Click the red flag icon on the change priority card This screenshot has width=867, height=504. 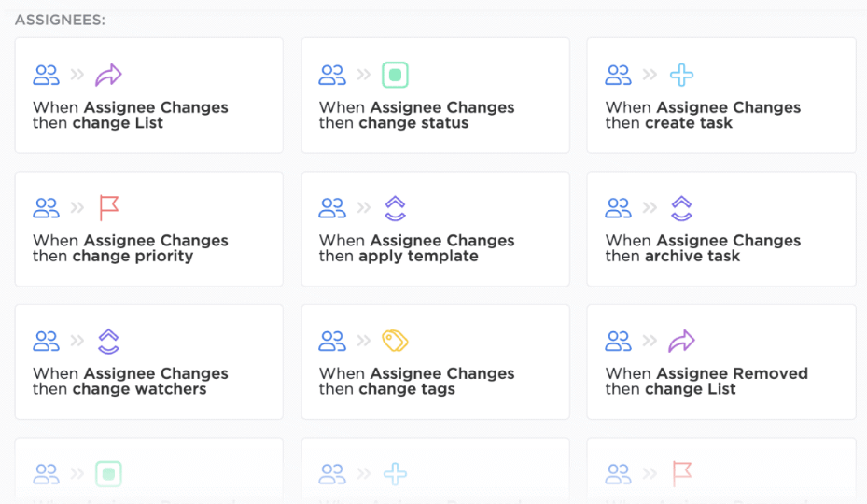tap(108, 208)
